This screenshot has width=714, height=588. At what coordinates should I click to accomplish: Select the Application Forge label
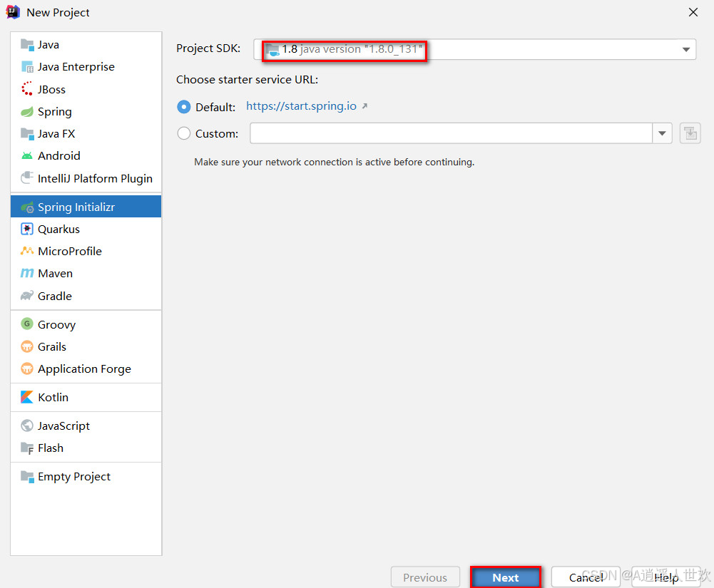84,369
